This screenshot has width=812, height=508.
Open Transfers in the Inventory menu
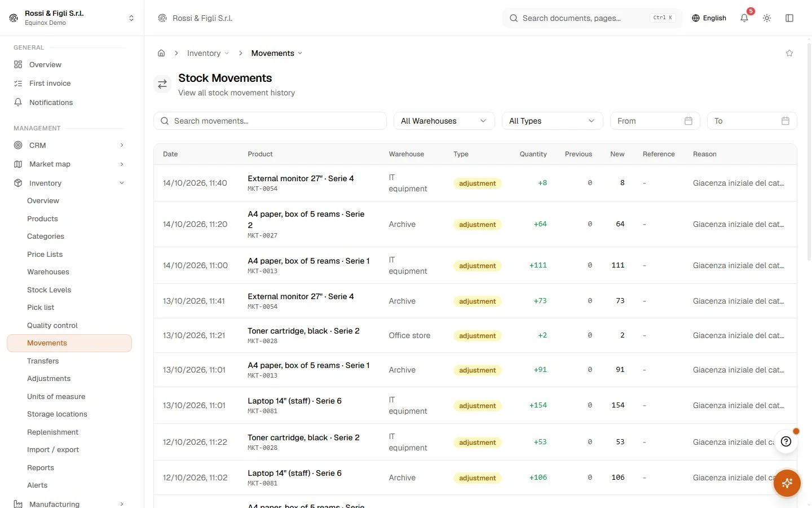coord(43,361)
